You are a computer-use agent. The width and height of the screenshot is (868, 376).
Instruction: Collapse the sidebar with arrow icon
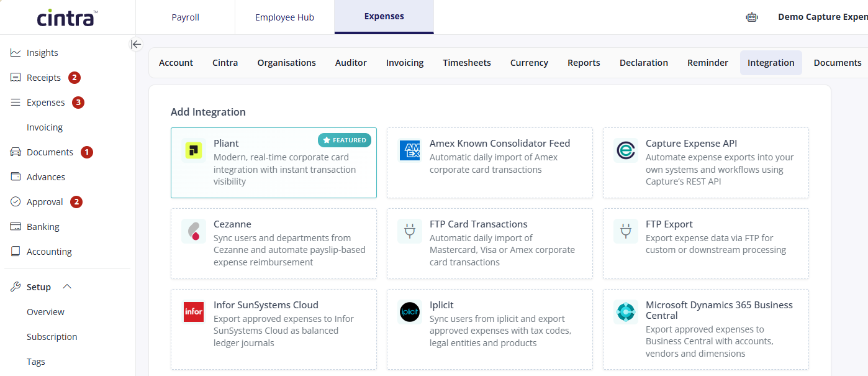click(x=136, y=44)
